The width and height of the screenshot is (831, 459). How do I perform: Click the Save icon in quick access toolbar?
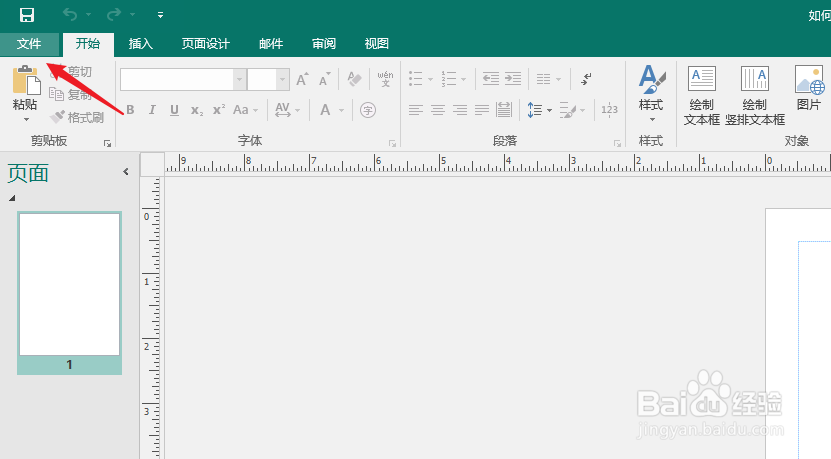pyautogui.click(x=26, y=15)
